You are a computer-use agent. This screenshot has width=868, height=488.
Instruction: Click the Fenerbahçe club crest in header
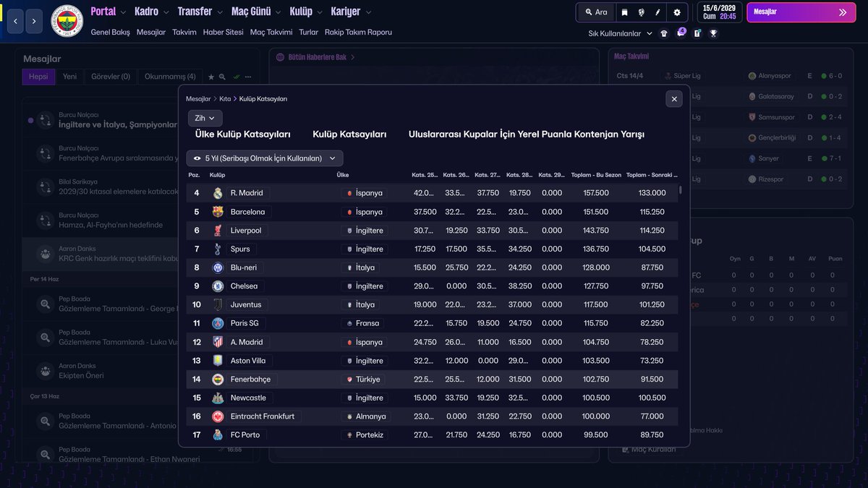click(67, 21)
